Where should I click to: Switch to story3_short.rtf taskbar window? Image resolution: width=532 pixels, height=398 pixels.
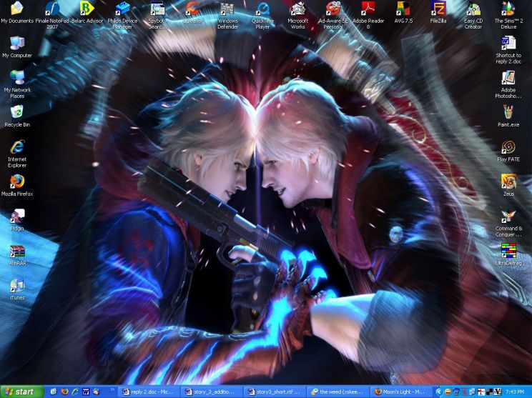[275, 392]
